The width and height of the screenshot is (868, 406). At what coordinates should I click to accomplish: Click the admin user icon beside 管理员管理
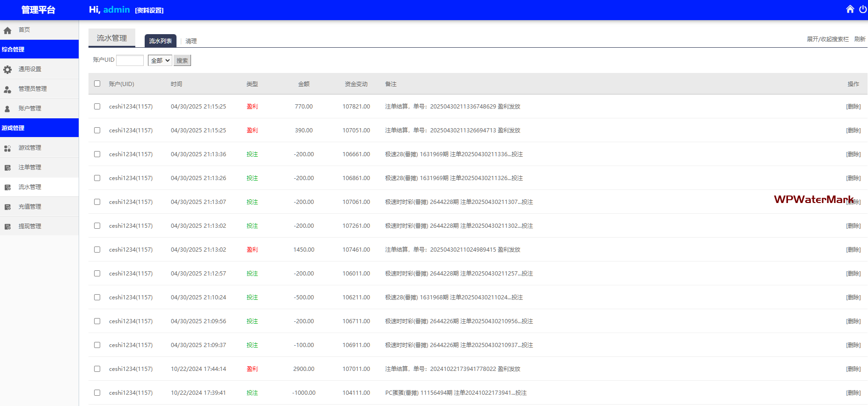(7, 89)
